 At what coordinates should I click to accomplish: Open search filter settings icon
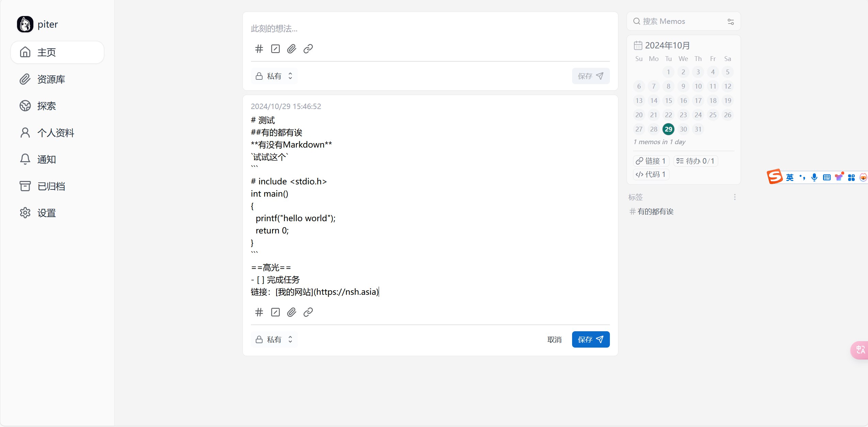click(x=730, y=21)
